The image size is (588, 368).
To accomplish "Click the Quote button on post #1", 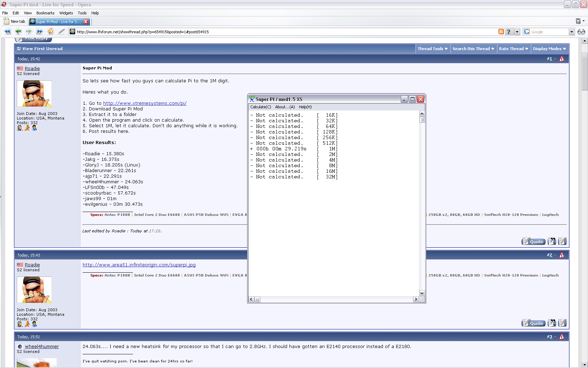I will pyautogui.click(x=533, y=241).
